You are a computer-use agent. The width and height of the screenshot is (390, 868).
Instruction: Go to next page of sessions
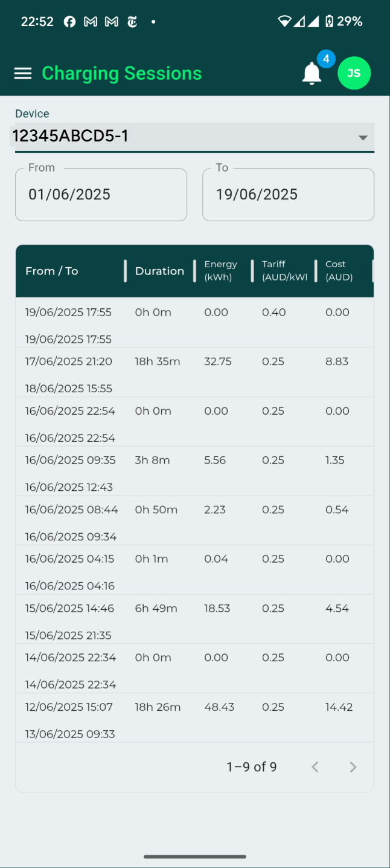[x=353, y=767]
